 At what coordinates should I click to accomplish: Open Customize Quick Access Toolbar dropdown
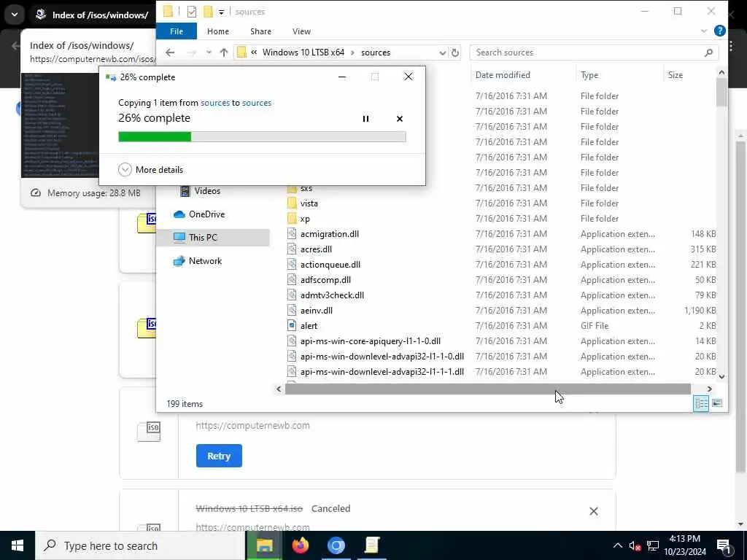pyautogui.click(x=221, y=12)
